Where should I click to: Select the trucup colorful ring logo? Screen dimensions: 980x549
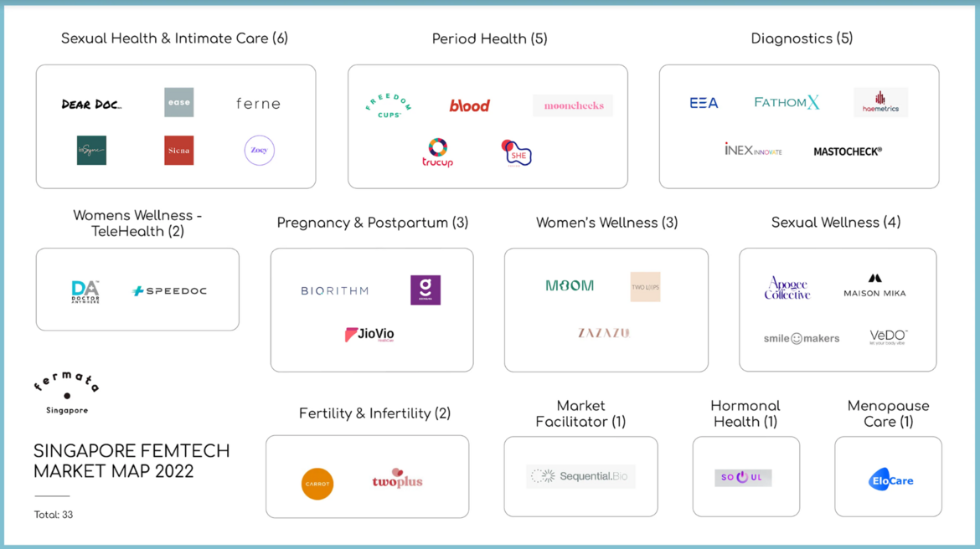437,152
